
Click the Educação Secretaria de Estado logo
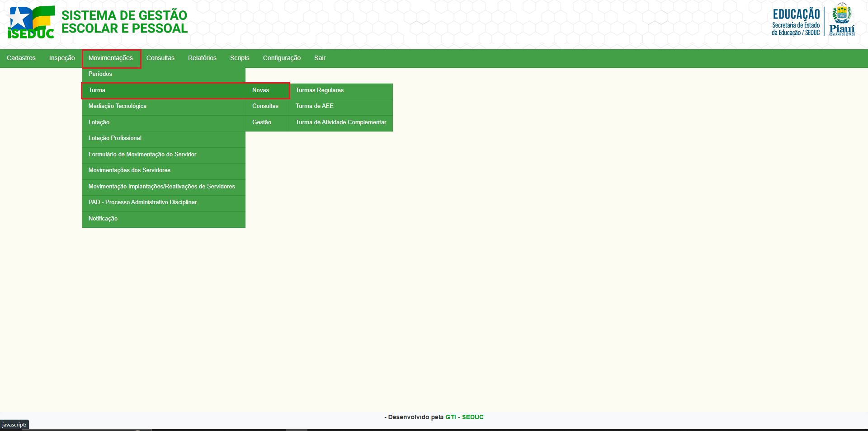pyautogui.click(x=795, y=22)
